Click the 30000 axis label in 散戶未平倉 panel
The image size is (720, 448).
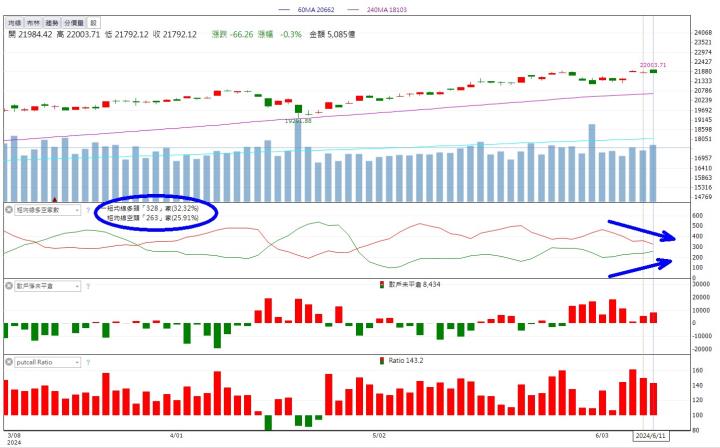pos(703,284)
